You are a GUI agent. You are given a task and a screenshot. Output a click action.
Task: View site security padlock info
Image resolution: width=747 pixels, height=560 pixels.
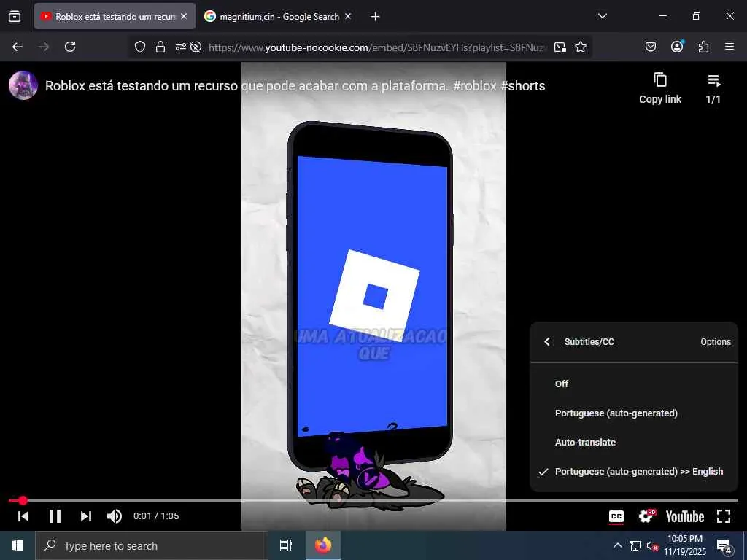click(160, 47)
